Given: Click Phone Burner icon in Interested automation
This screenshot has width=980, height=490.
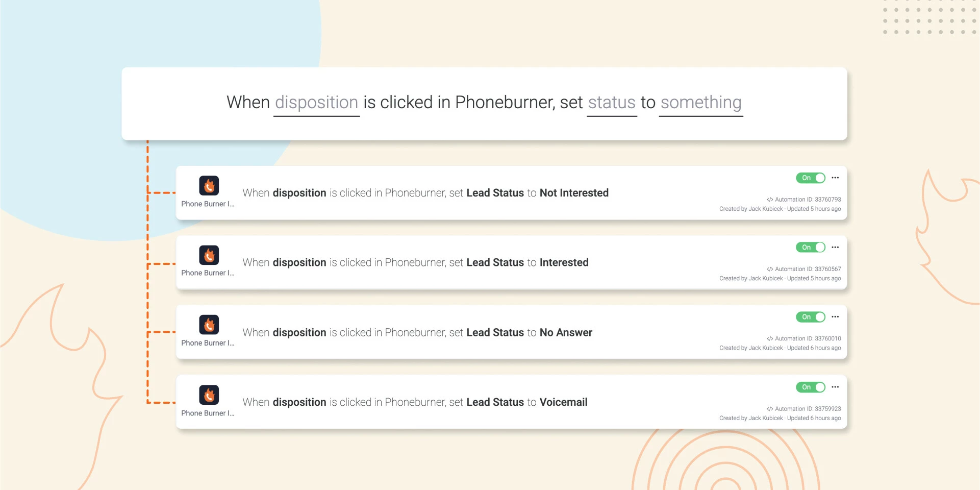Looking at the screenshot, I should tap(209, 255).
